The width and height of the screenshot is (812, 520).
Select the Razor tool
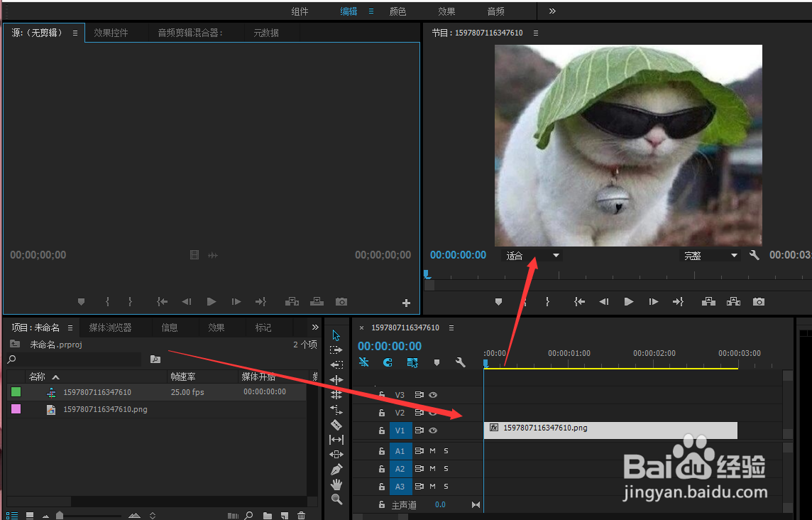(336, 425)
